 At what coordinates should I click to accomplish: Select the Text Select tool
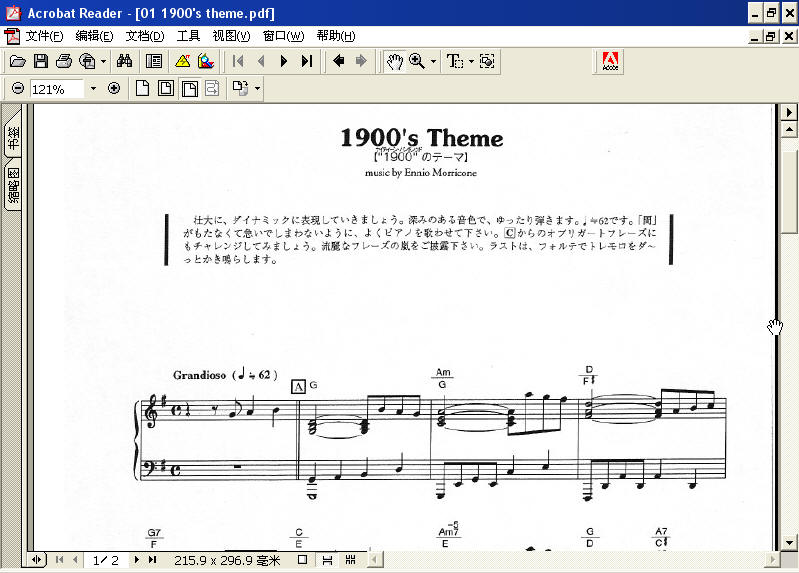455,62
